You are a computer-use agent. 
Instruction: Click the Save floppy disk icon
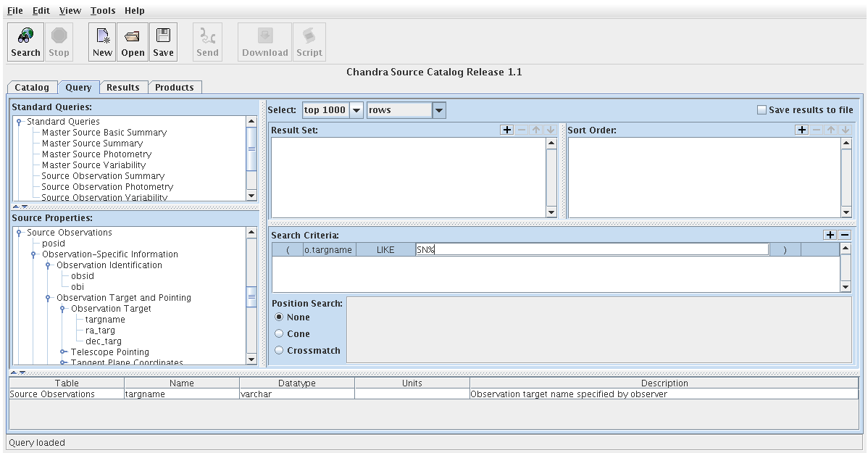163,42
